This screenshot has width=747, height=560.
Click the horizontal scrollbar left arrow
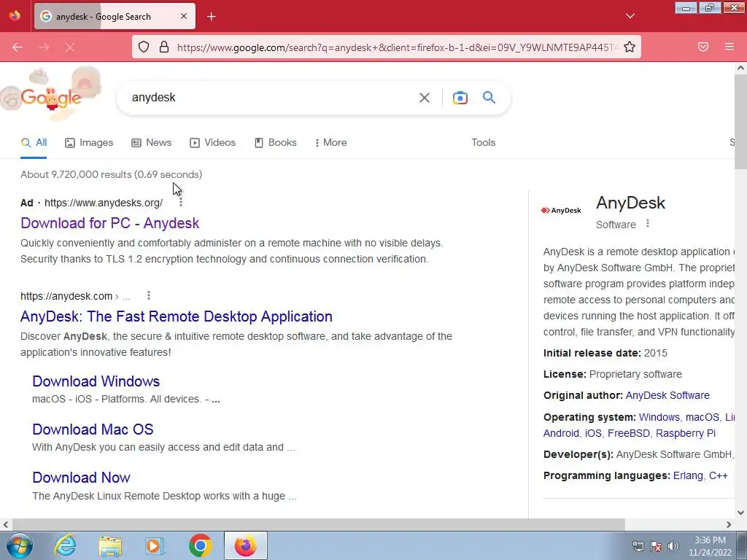(6, 524)
